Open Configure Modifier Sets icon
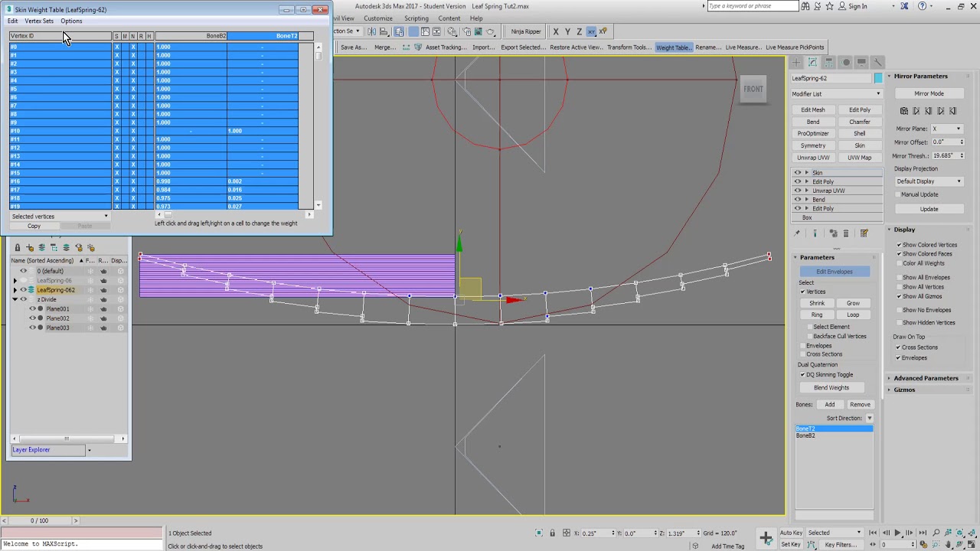This screenshot has width=980, height=551. click(864, 233)
